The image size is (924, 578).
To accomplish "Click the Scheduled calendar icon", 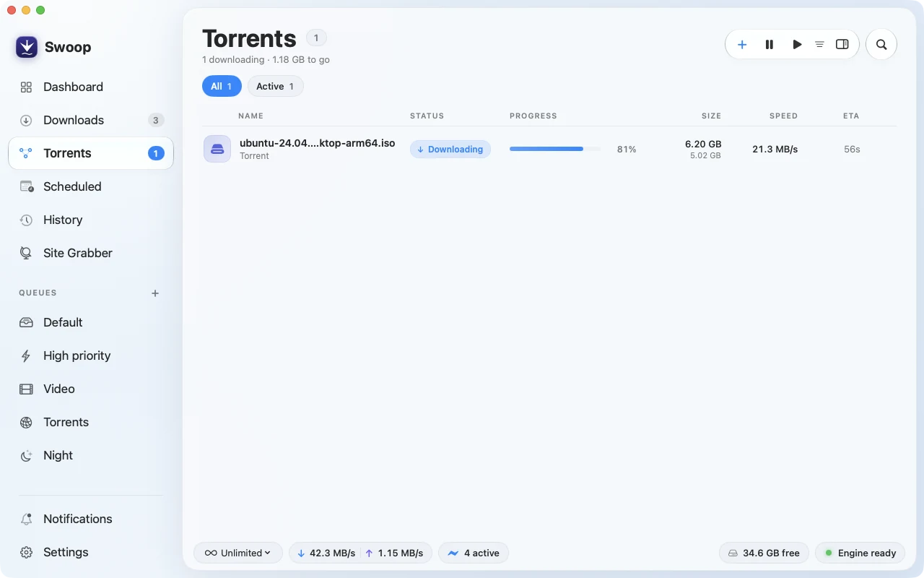I will (26, 186).
